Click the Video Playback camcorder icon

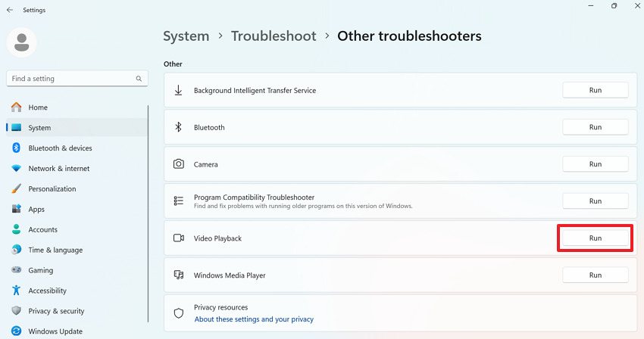pos(178,238)
